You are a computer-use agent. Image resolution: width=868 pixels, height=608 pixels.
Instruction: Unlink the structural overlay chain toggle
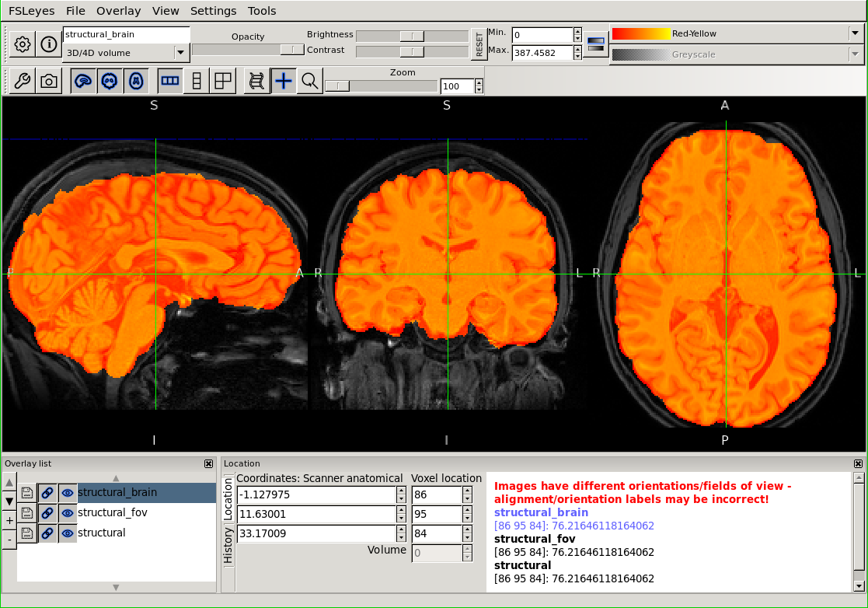(x=47, y=533)
